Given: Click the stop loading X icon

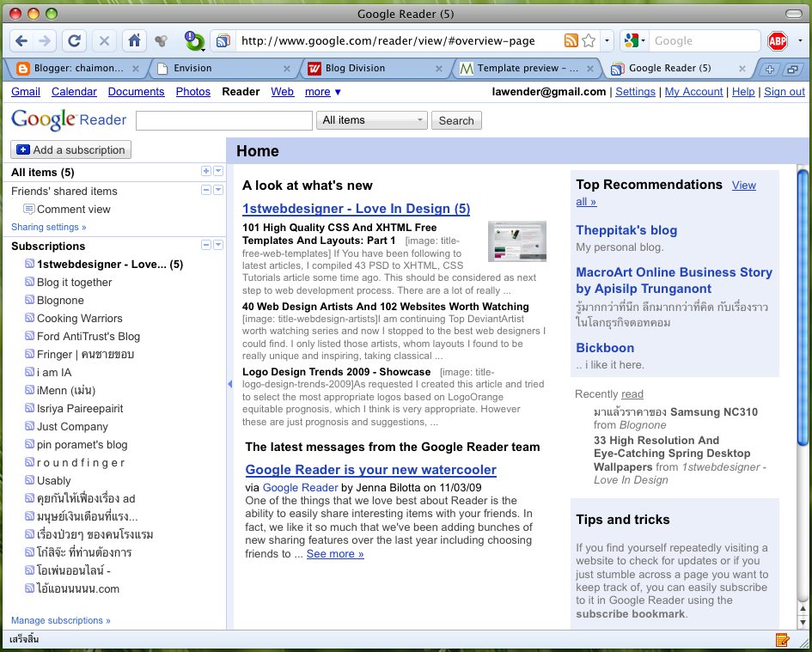Looking at the screenshot, I should 104,40.
